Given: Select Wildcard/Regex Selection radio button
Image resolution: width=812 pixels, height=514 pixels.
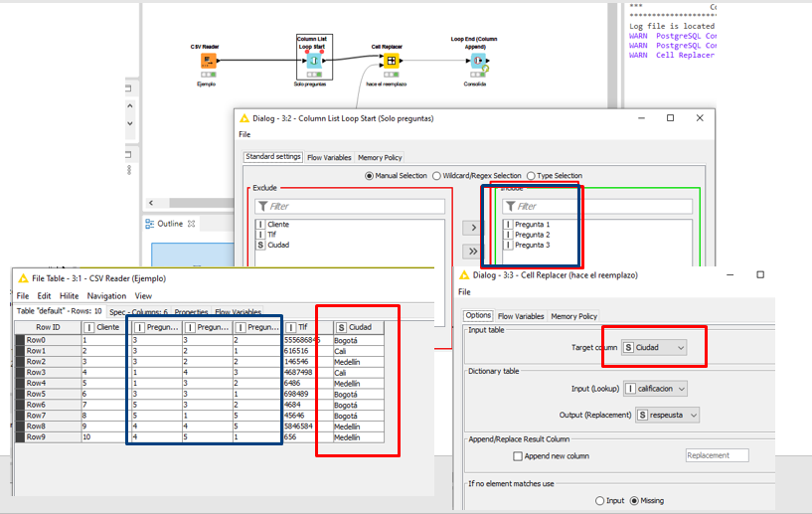Looking at the screenshot, I should (436, 176).
